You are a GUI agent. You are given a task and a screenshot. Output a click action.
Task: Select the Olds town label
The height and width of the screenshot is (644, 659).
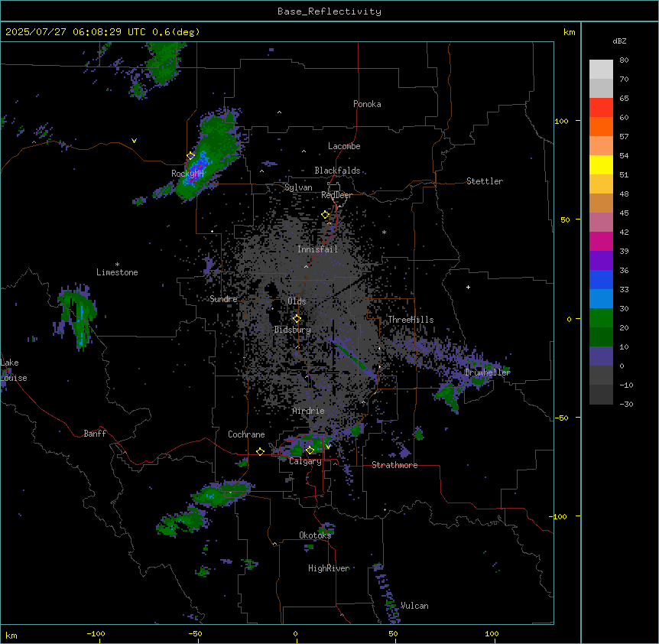[297, 301]
